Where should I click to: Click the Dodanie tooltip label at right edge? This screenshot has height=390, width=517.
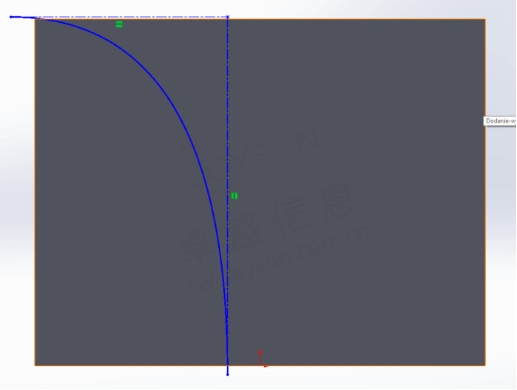(x=500, y=121)
